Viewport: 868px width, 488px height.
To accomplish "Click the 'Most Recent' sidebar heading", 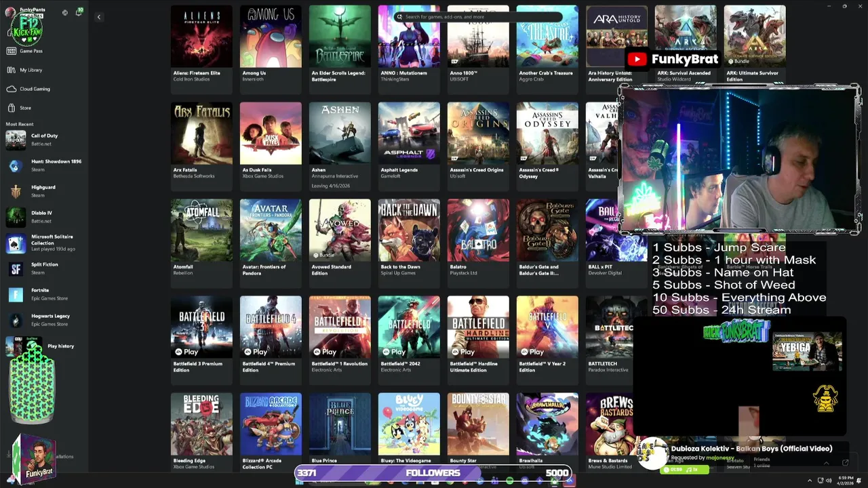I will point(20,124).
